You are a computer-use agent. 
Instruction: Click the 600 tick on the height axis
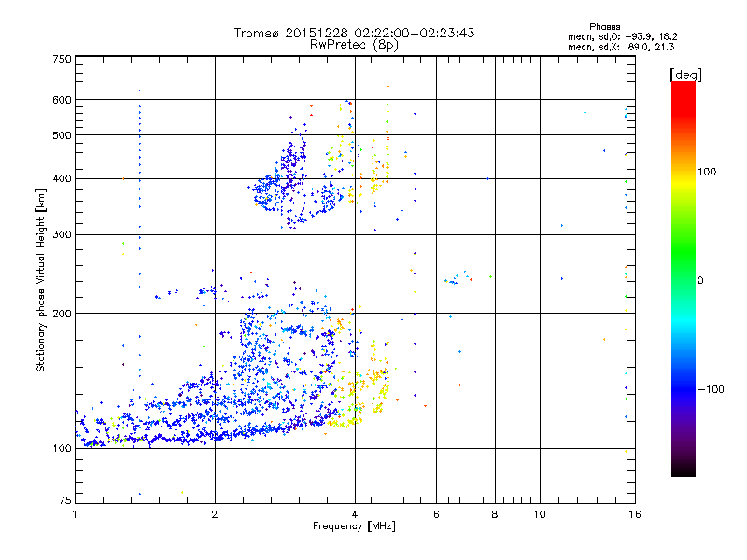pos(62,100)
